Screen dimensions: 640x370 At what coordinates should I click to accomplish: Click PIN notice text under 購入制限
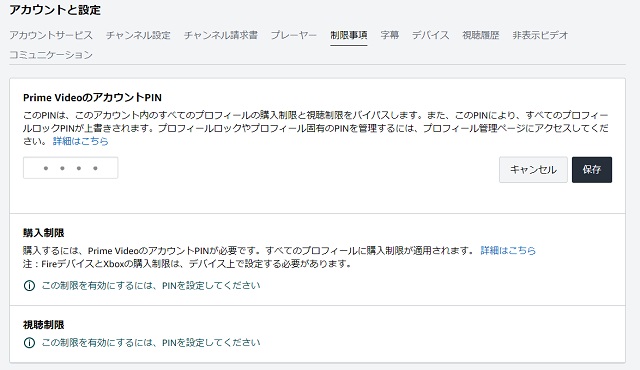coord(151,286)
